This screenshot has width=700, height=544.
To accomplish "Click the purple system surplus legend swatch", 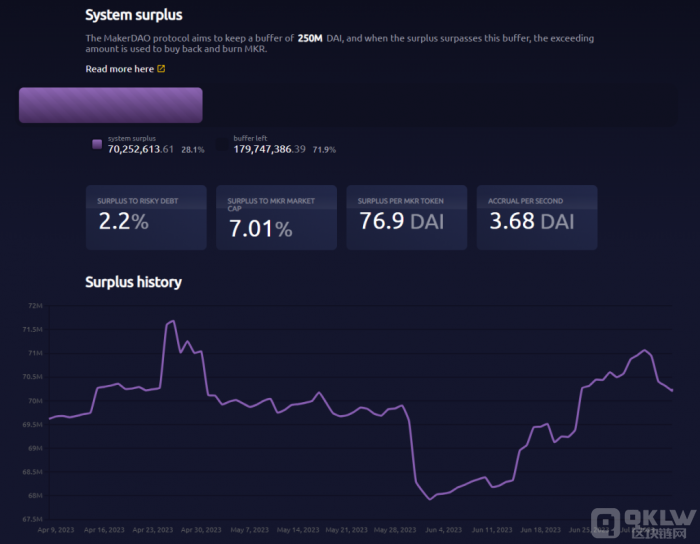I will pyautogui.click(x=97, y=144).
